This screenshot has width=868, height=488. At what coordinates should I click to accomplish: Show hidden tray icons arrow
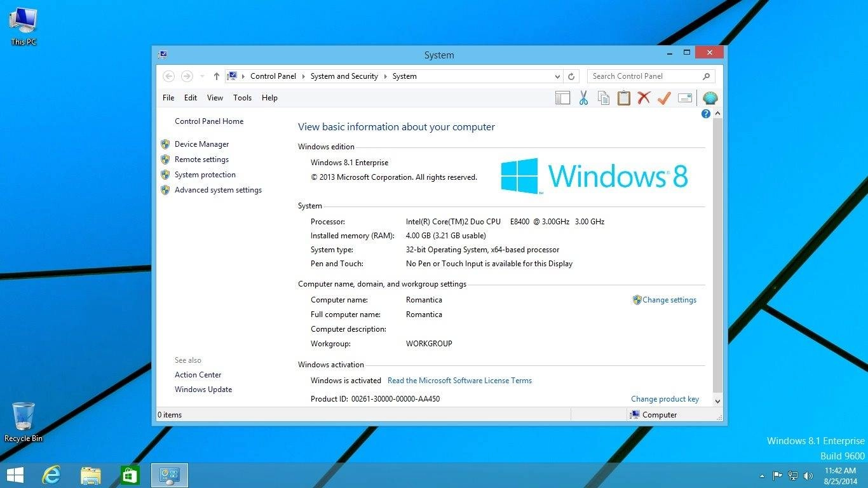763,475
